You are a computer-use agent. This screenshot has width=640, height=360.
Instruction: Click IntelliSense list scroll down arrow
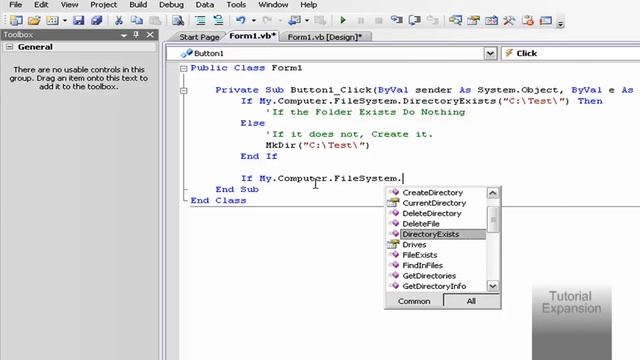coord(493,286)
